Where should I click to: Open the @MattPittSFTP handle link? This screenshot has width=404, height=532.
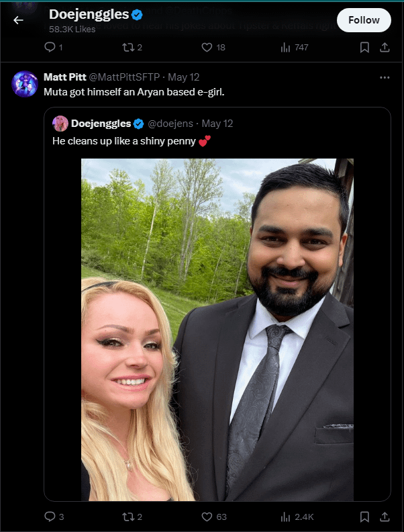coord(124,77)
